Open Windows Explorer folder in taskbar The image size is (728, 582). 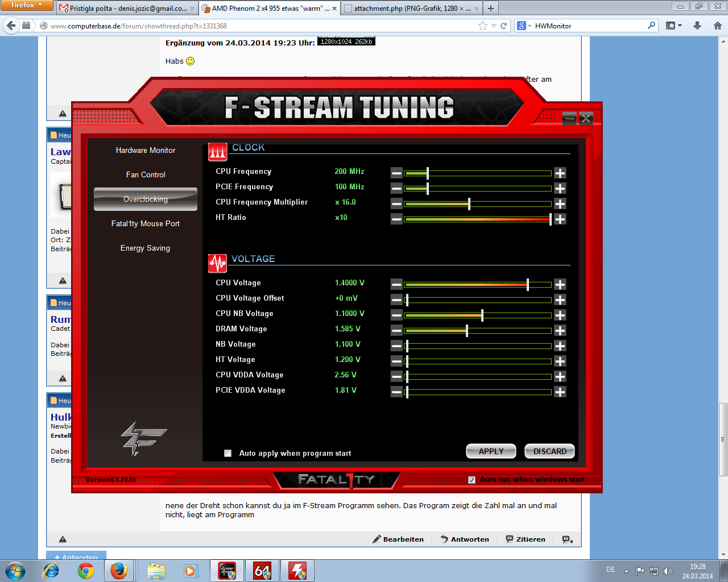(x=156, y=571)
